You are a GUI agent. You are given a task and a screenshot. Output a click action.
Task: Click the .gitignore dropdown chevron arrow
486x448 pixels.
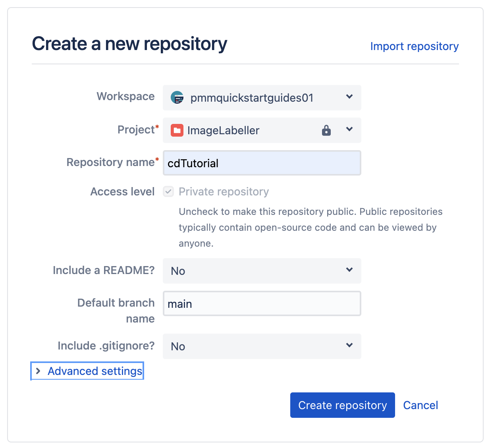pos(349,345)
